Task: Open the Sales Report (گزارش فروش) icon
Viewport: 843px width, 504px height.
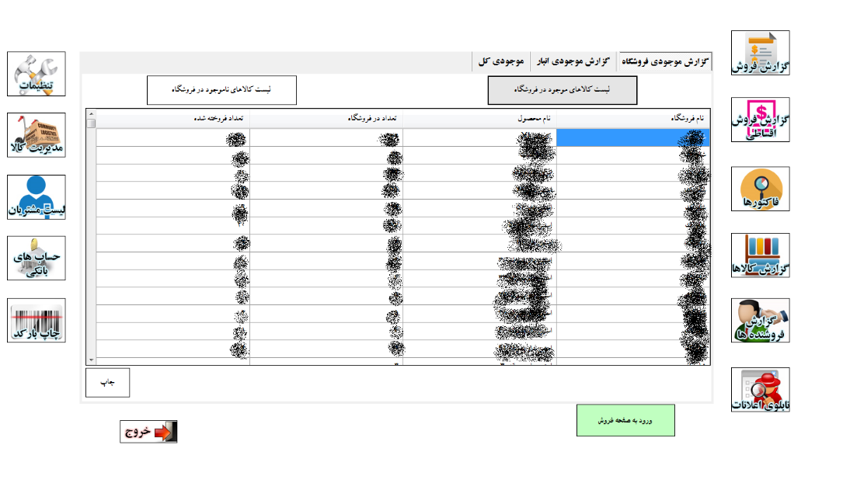Action: [760, 53]
